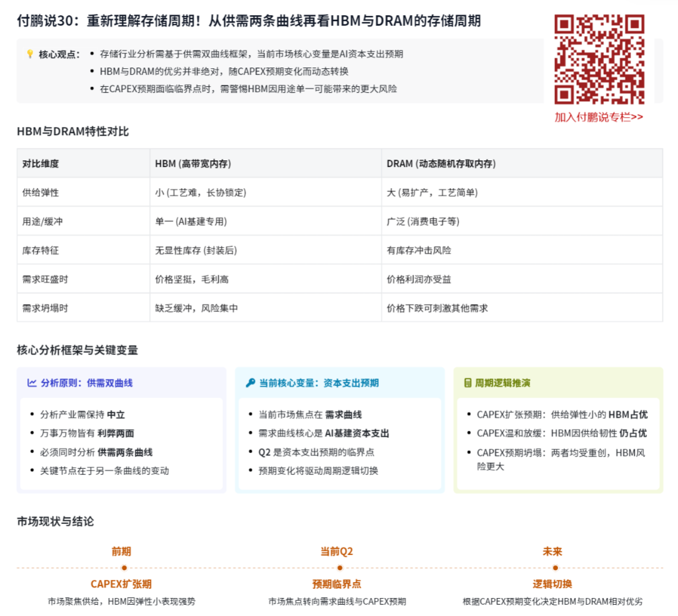Viewport: 678px width, 616px height.
Task: Click the 逻辑切换 stage title
Action: (x=552, y=584)
